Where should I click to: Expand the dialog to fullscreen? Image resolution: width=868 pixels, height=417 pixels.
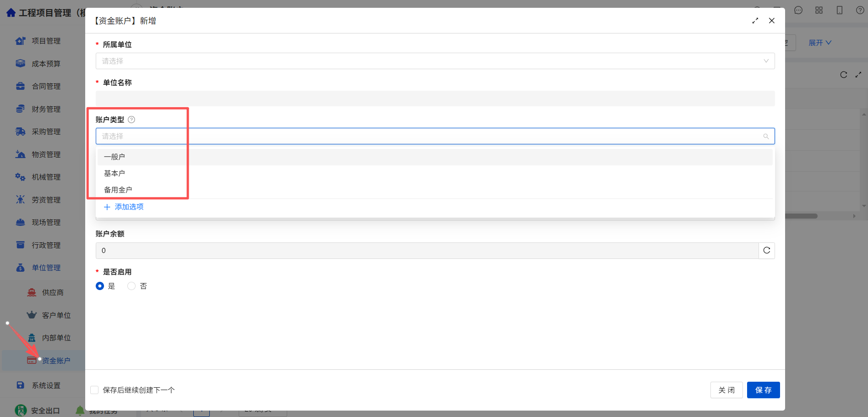coord(755,21)
